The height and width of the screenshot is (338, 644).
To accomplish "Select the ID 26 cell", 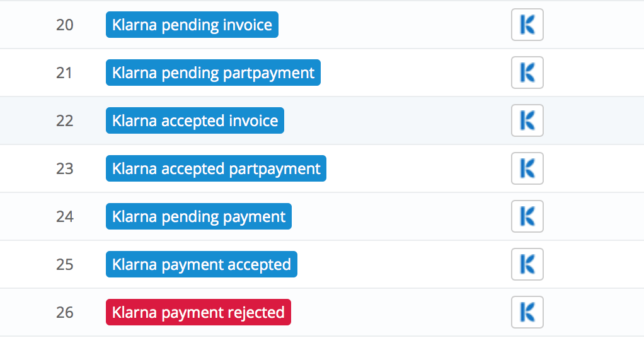I will coord(65,313).
